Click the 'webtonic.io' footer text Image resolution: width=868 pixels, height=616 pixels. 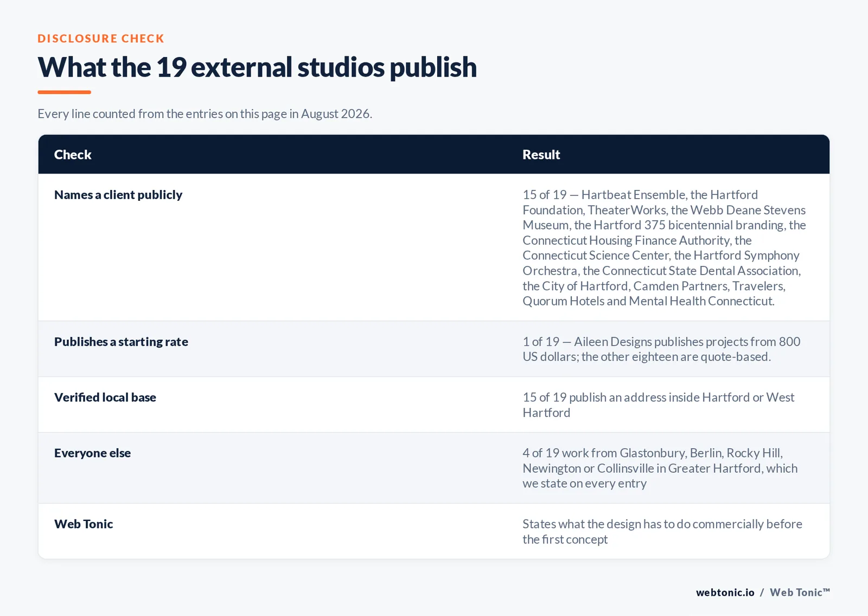click(725, 593)
